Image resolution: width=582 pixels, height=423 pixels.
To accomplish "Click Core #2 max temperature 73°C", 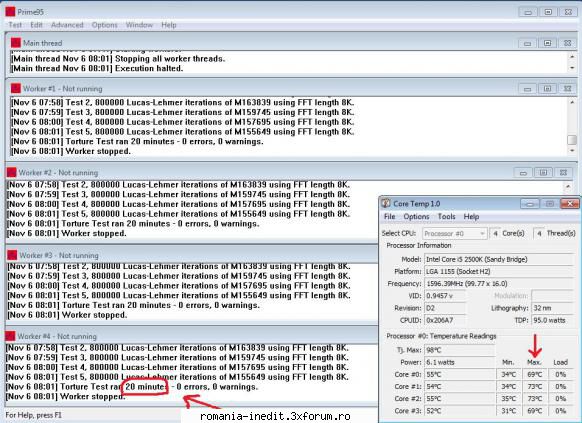I will 534,399.
